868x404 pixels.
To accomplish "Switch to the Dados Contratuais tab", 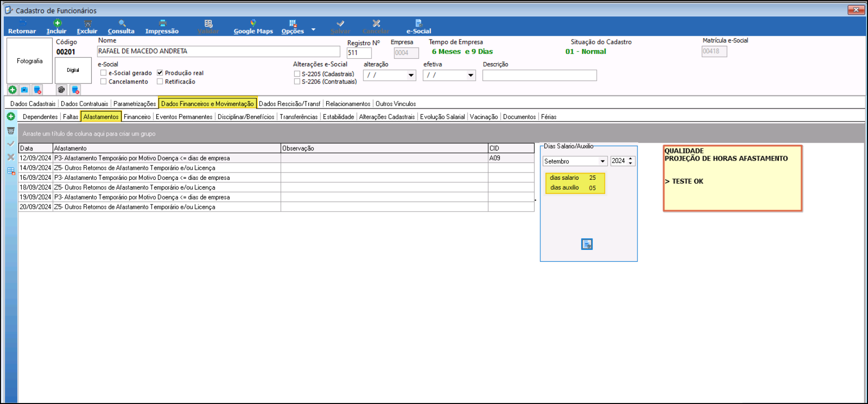I will tap(84, 104).
